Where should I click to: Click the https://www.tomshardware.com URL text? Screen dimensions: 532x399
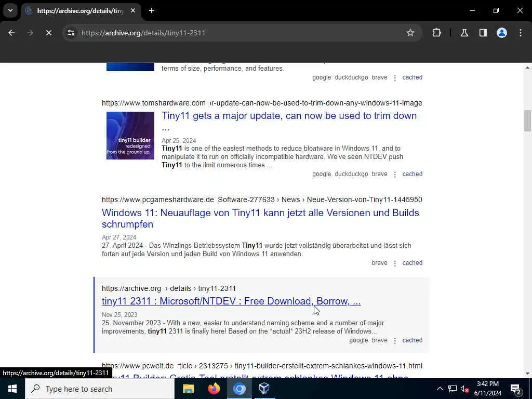(x=153, y=103)
